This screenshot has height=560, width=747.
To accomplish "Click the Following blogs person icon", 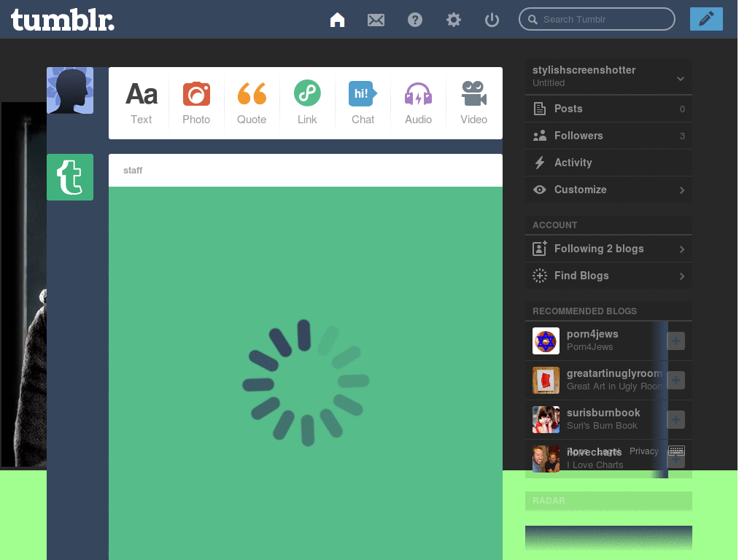I will (539, 249).
